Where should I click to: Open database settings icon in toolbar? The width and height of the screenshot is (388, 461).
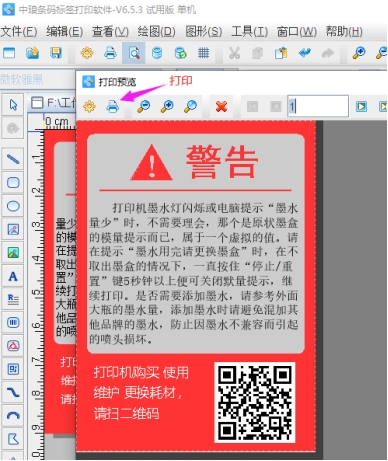(x=157, y=53)
